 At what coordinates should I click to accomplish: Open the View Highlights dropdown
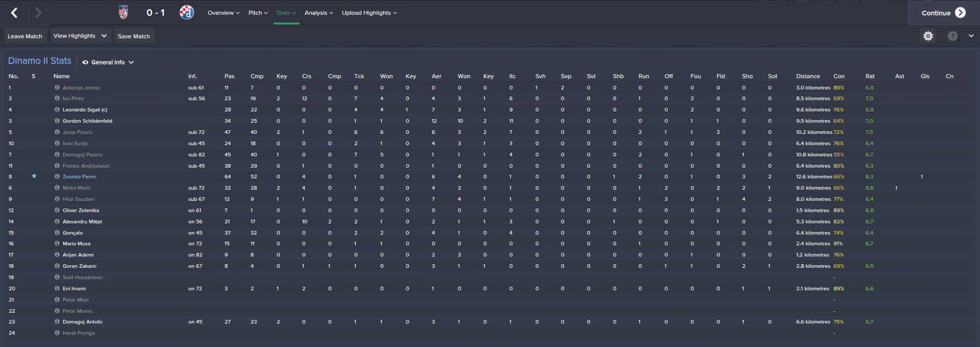[80, 36]
